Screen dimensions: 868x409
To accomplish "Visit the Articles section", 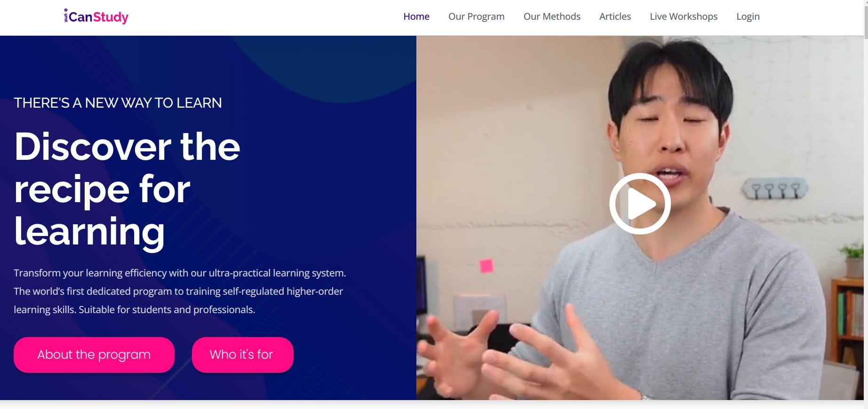I will pyautogui.click(x=615, y=16).
